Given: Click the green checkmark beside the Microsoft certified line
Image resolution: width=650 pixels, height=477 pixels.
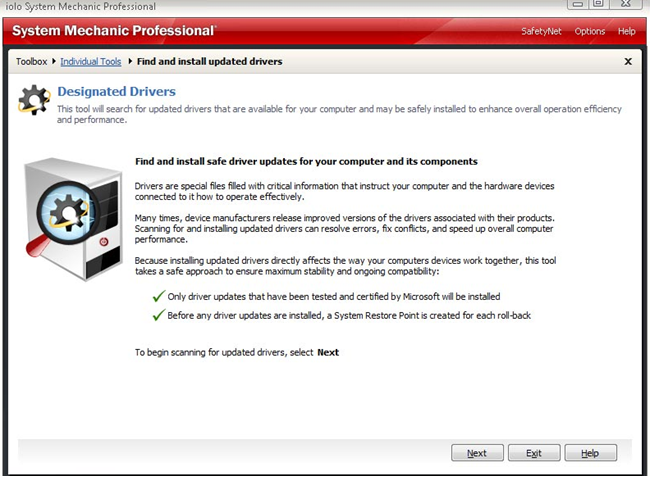Looking at the screenshot, I should click(x=159, y=296).
